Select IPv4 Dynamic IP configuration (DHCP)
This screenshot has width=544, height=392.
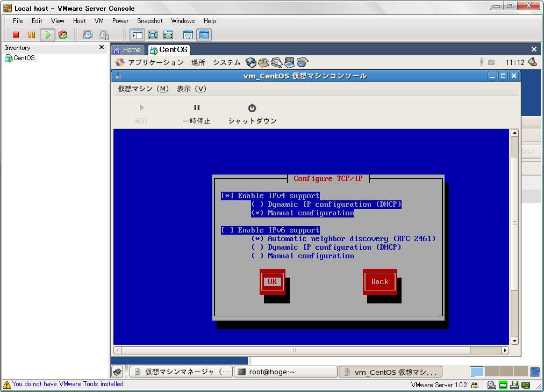pyautogui.click(x=326, y=205)
